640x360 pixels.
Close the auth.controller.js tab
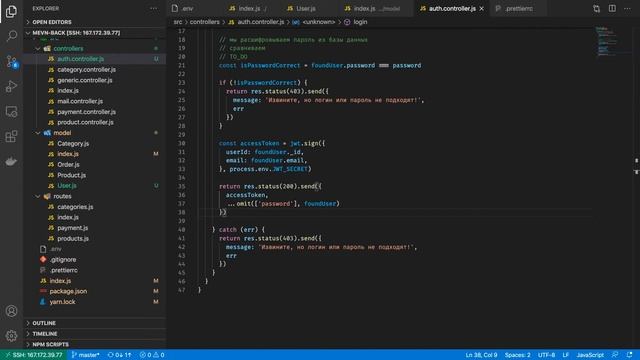click(x=482, y=8)
